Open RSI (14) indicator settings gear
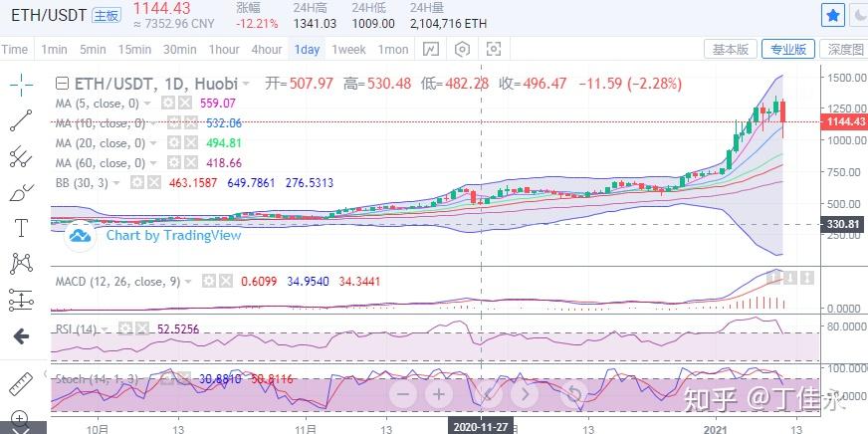 (x=126, y=329)
